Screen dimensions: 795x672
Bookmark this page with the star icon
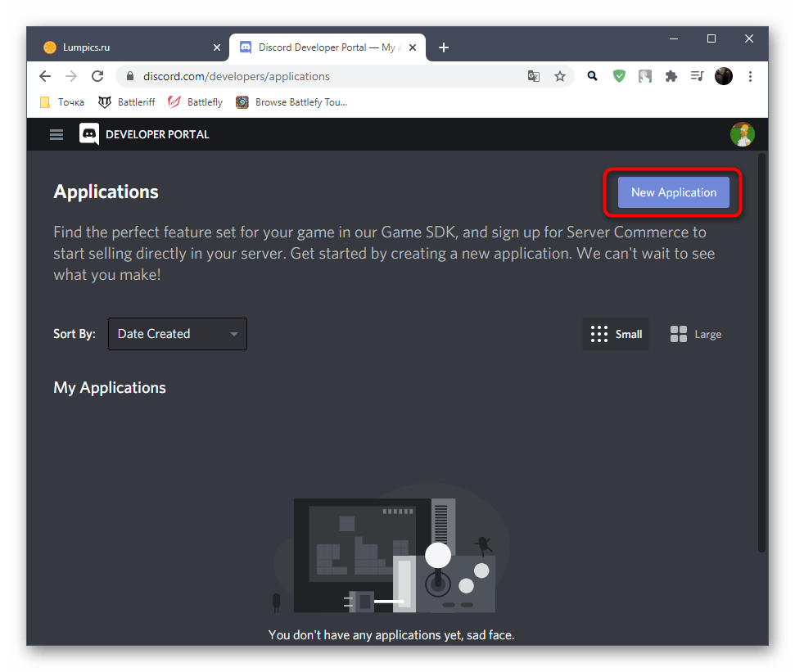(560, 76)
